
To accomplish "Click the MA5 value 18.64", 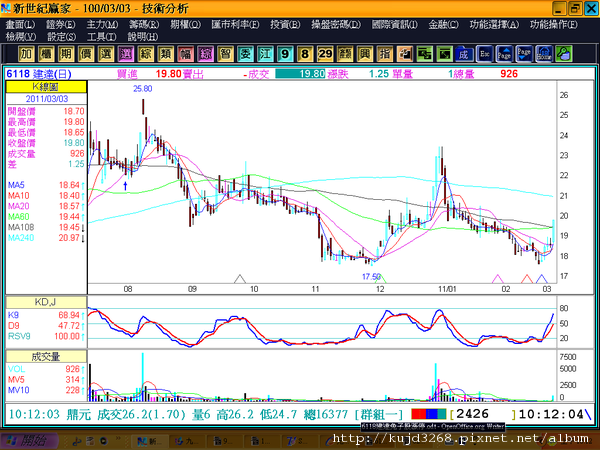I will [69, 185].
